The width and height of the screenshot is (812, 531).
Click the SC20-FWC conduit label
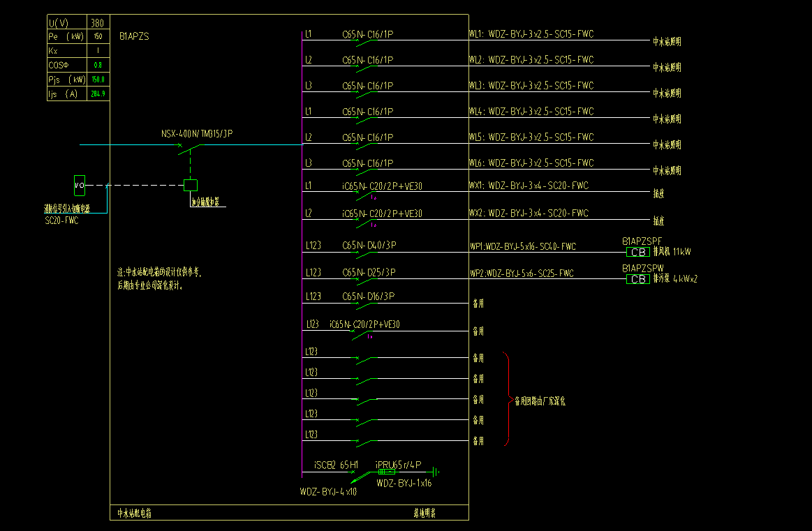click(x=61, y=220)
